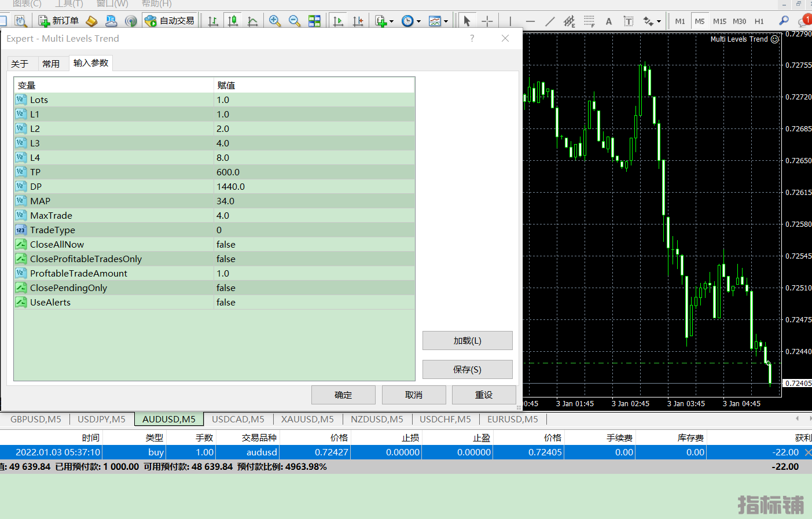The image size is (812, 519).
Task: Select the DP value 1440.0
Action: pyautogui.click(x=230, y=186)
